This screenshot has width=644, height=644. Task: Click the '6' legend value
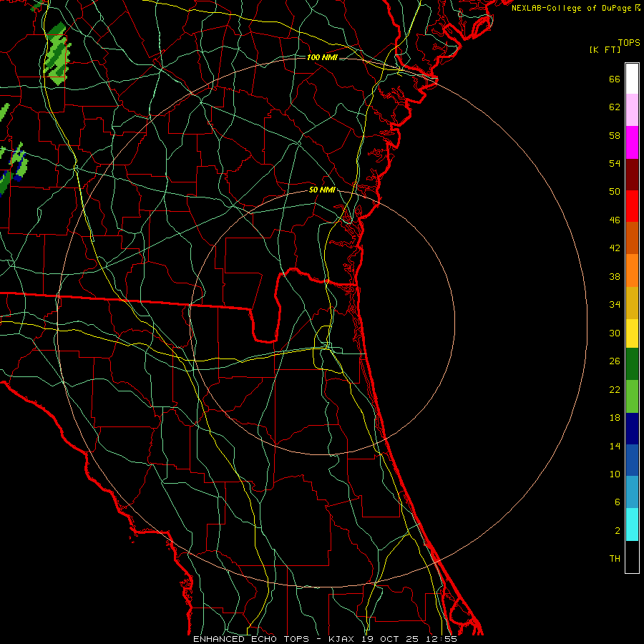618,502
